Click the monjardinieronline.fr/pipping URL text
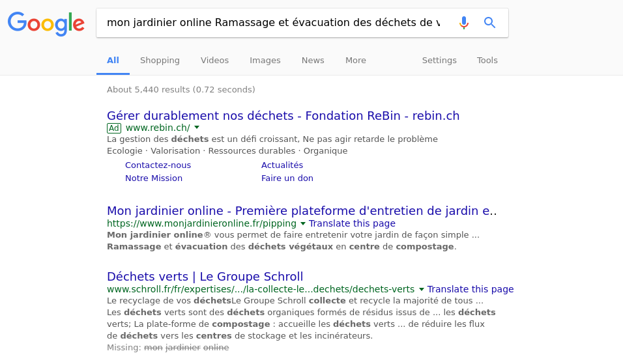The image size is (623, 364). (201, 223)
